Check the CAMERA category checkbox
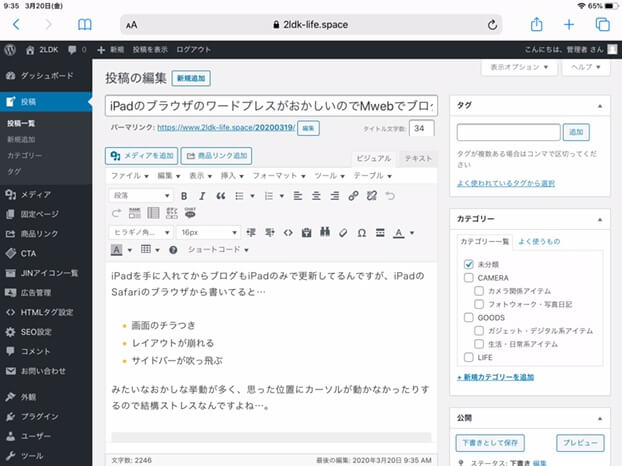Image resolution: width=622 pixels, height=466 pixels. (x=469, y=277)
